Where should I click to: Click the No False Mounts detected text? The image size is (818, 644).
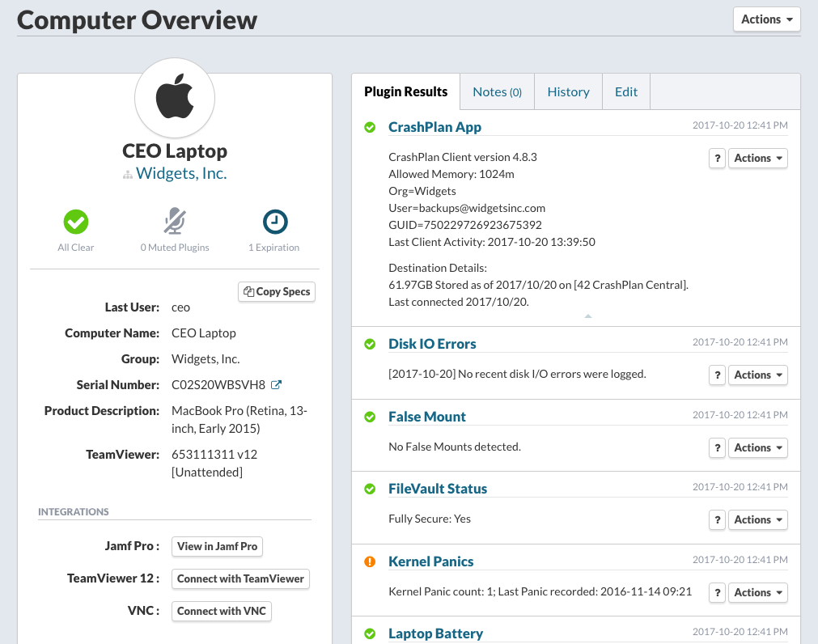(455, 447)
